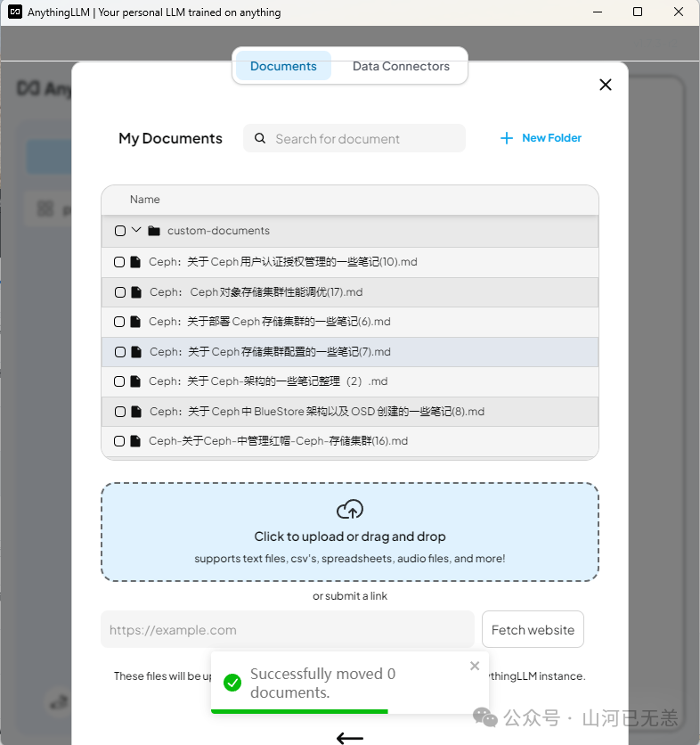Image resolution: width=700 pixels, height=745 pixels.
Task: Create a New Folder
Action: pos(541,138)
